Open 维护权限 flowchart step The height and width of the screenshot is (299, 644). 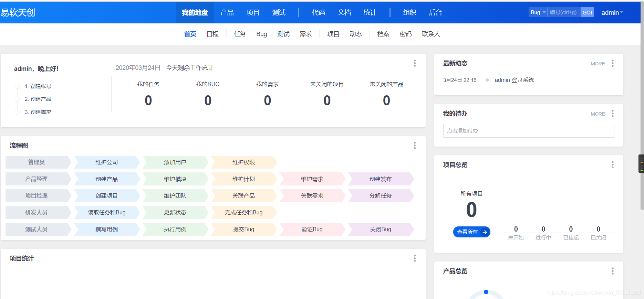pos(243,162)
